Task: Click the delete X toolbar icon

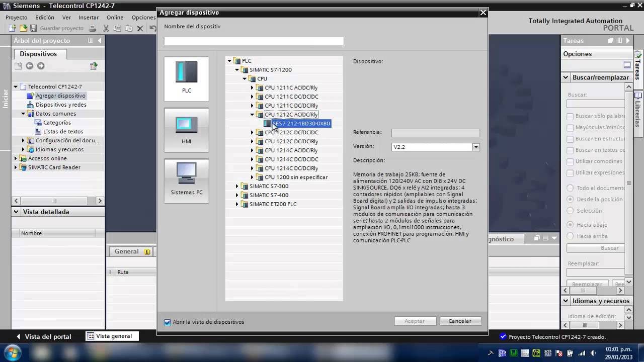Action: tap(140, 29)
